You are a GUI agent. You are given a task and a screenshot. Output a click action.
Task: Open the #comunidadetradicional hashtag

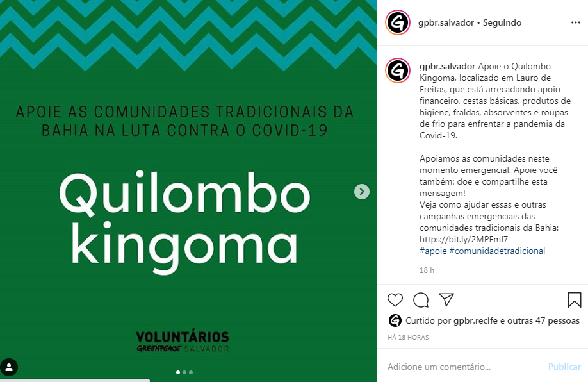(497, 251)
